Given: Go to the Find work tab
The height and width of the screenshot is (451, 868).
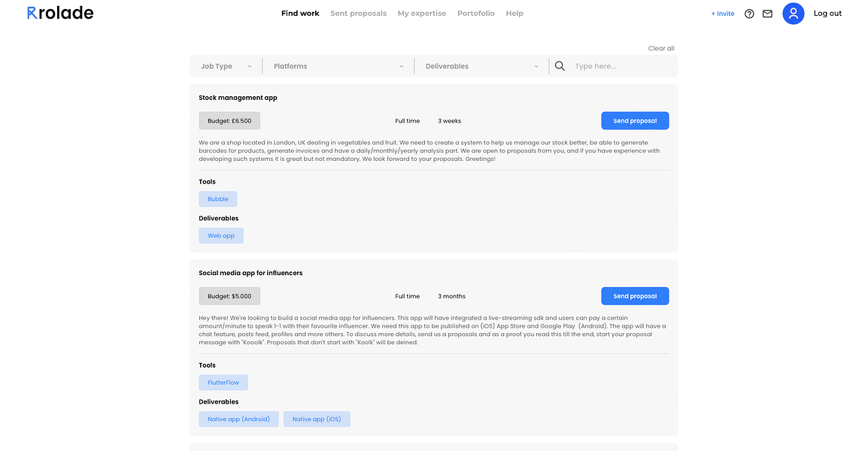Looking at the screenshot, I should 300,14.
